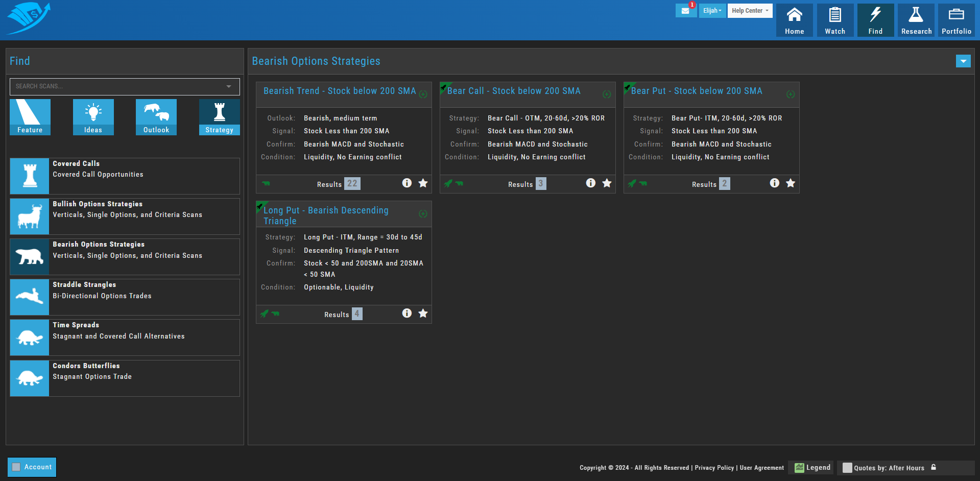The width and height of the screenshot is (980, 481).
Task: Favorite the Long Put Descending Triangle star
Action: 423,313
